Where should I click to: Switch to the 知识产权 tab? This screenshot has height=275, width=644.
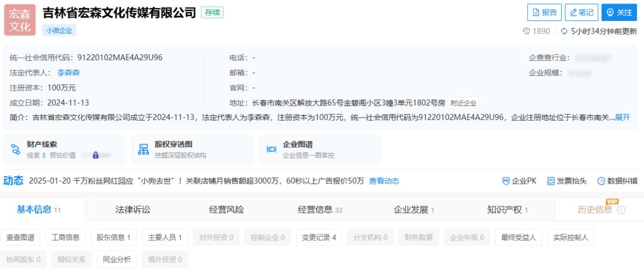pos(507,209)
